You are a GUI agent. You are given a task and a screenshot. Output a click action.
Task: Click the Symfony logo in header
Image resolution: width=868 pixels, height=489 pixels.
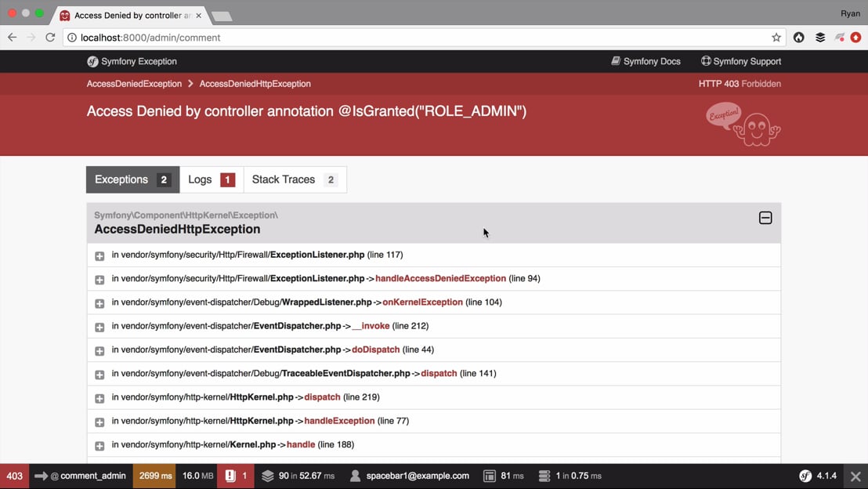(x=92, y=61)
